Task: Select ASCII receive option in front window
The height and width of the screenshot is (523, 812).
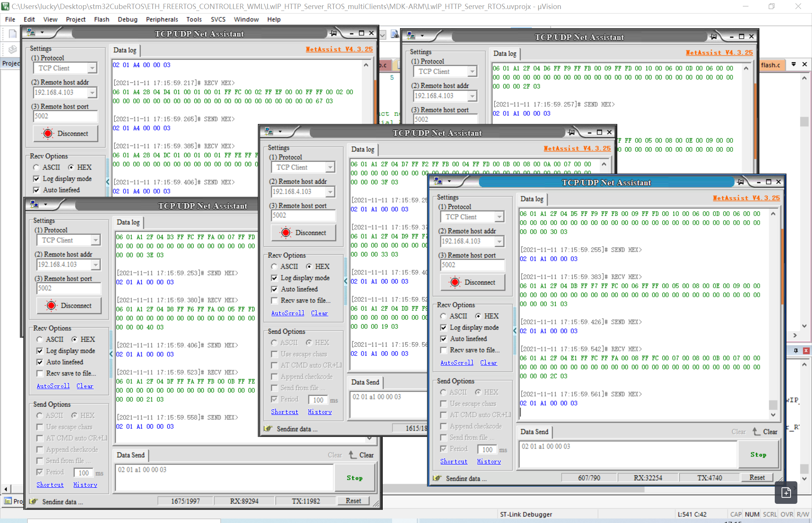Action: click(x=444, y=316)
